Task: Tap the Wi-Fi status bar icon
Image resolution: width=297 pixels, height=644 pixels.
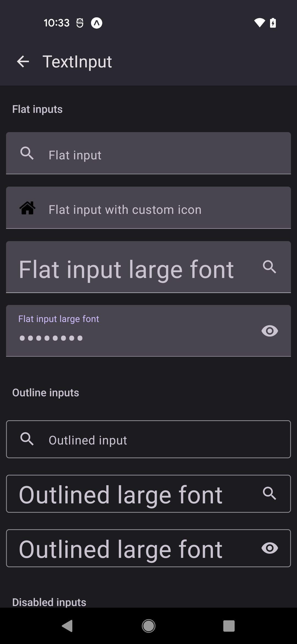Action: (259, 23)
